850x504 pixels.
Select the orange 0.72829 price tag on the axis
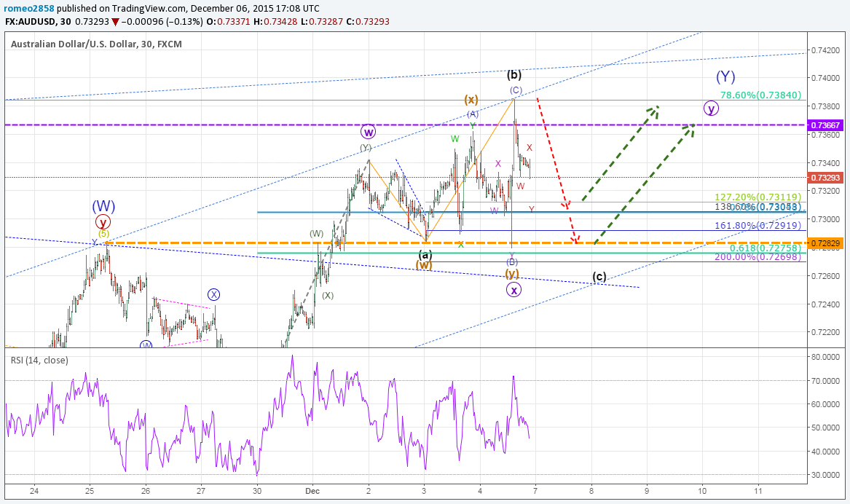pyautogui.click(x=826, y=243)
